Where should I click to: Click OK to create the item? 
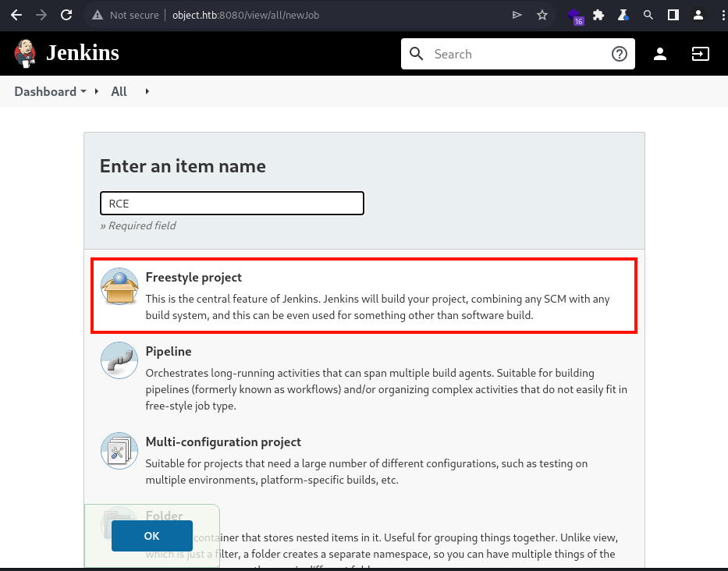point(152,536)
